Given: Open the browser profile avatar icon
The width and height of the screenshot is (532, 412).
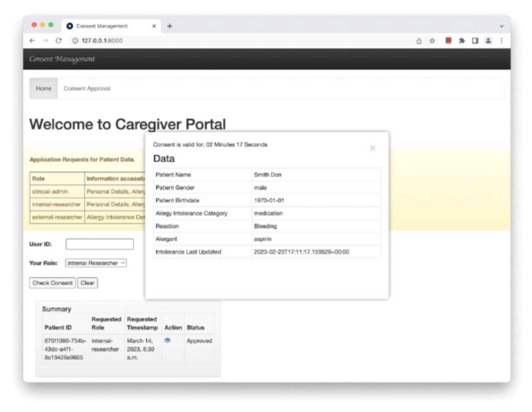Looking at the screenshot, I should click(x=489, y=41).
